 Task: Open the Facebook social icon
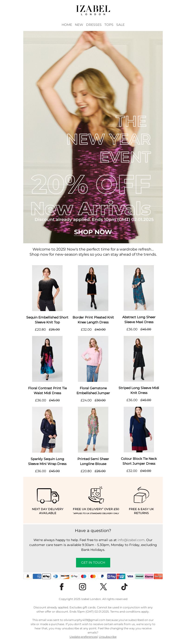(x=62, y=586)
